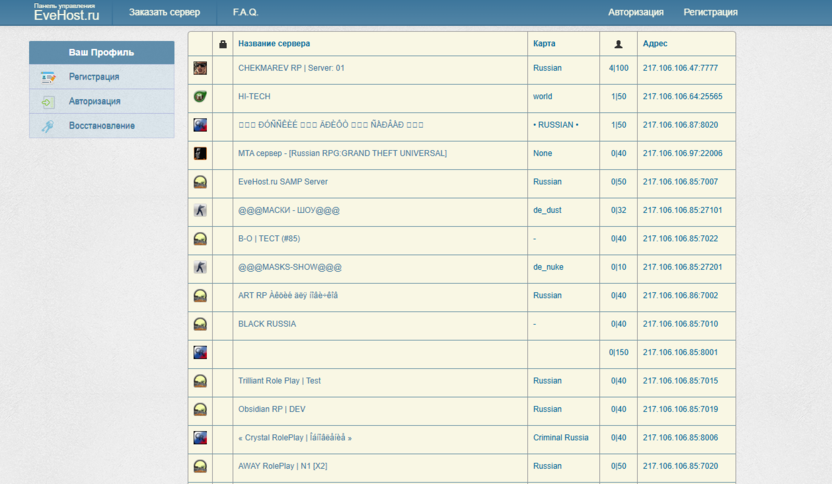Click the map name de_dust
Screen dimensions: 832x484
pos(547,210)
